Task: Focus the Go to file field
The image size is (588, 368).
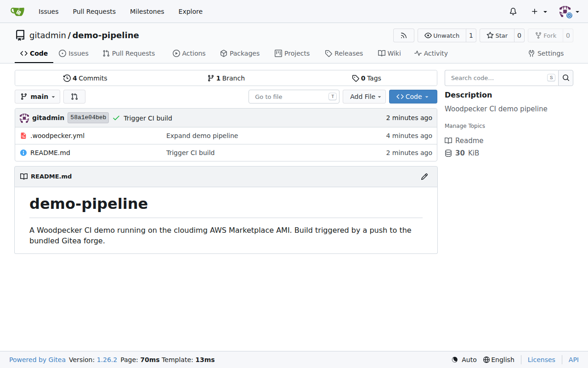Action: coord(294,97)
